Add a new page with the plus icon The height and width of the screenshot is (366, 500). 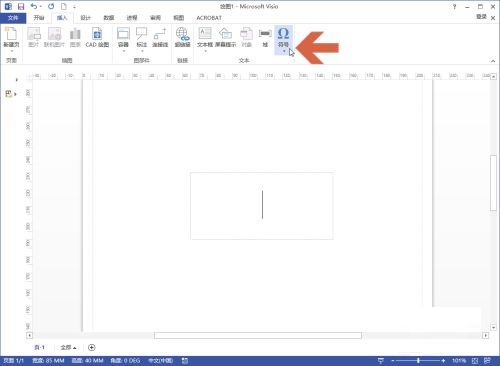point(92,347)
